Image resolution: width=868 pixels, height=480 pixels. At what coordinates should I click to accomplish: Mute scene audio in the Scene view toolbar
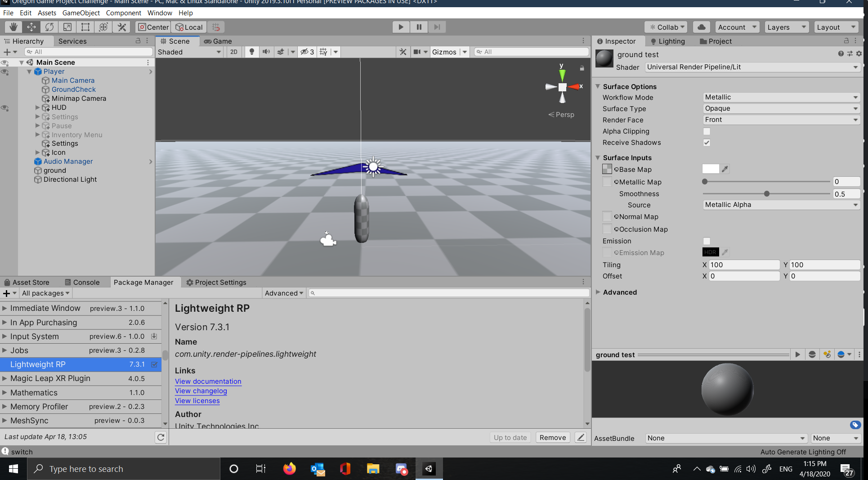pyautogui.click(x=266, y=52)
